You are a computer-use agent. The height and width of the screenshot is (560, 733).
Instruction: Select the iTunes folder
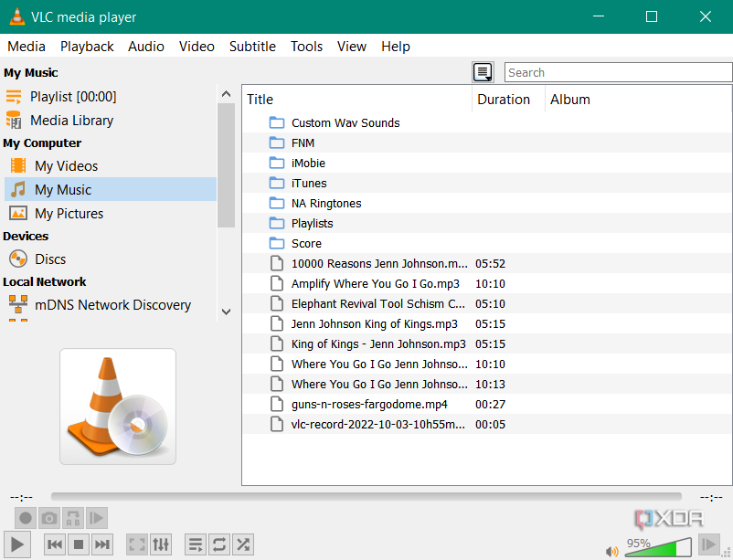coord(487,184)
